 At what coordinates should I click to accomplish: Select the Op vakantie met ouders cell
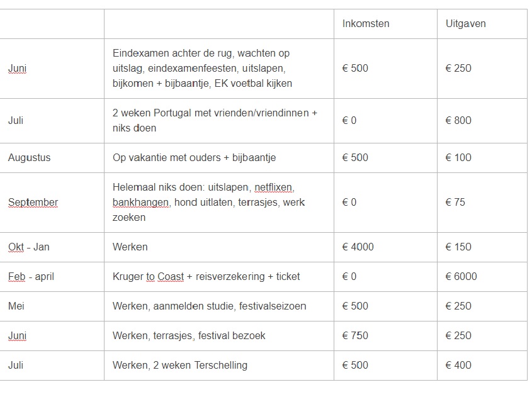[194, 157]
